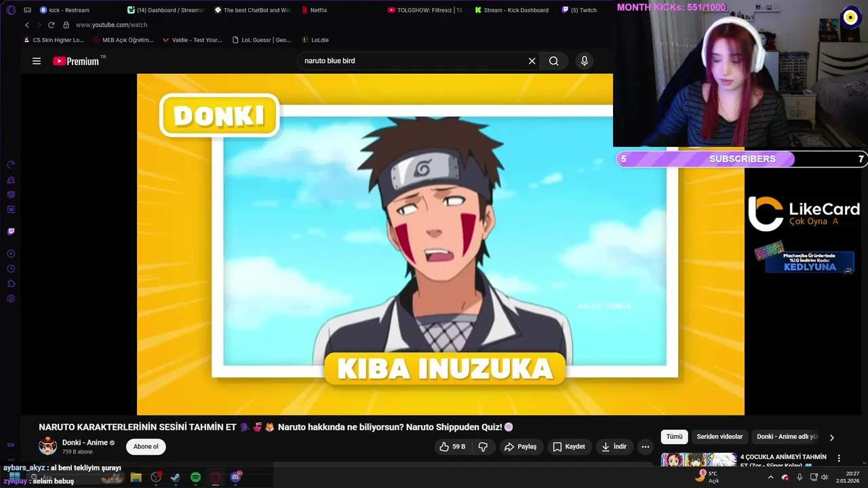Select the Tümü filter chip
This screenshot has width=868, height=488.
click(674, 437)
